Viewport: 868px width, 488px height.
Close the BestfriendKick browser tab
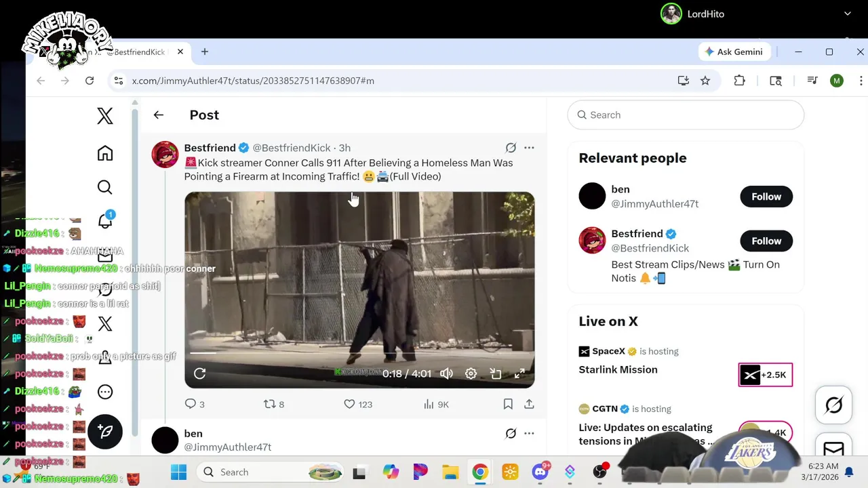click(180, 52)
